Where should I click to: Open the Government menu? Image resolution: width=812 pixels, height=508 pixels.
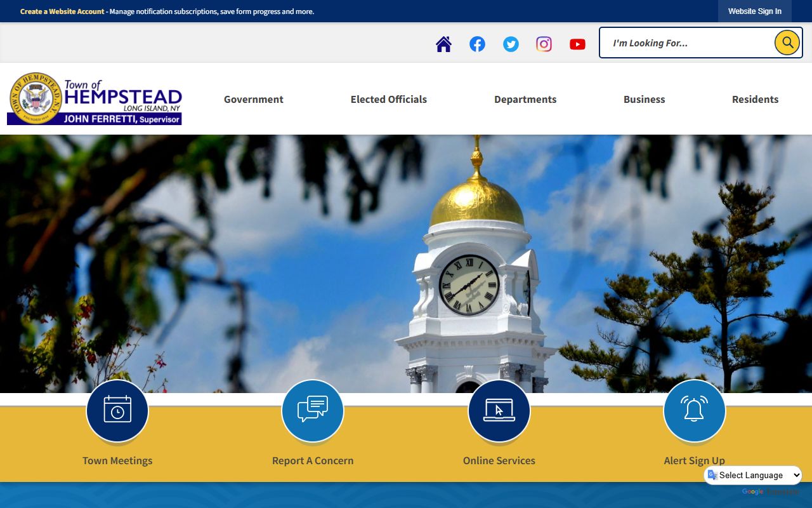pos(254,99)
